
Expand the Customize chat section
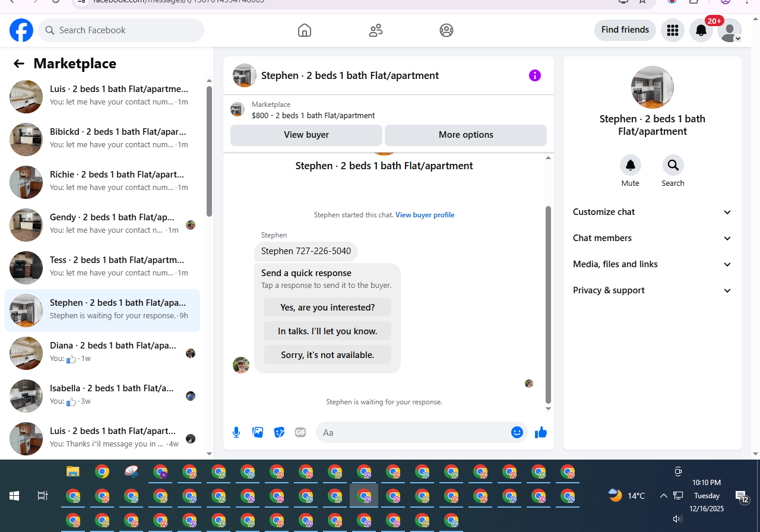coord(653,212)
